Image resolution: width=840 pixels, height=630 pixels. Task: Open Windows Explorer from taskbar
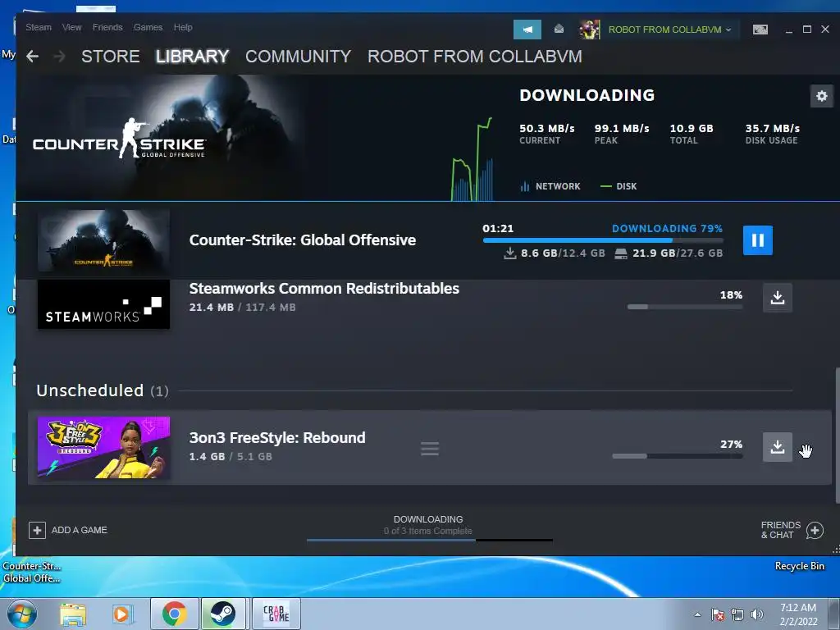click(72, 614)
